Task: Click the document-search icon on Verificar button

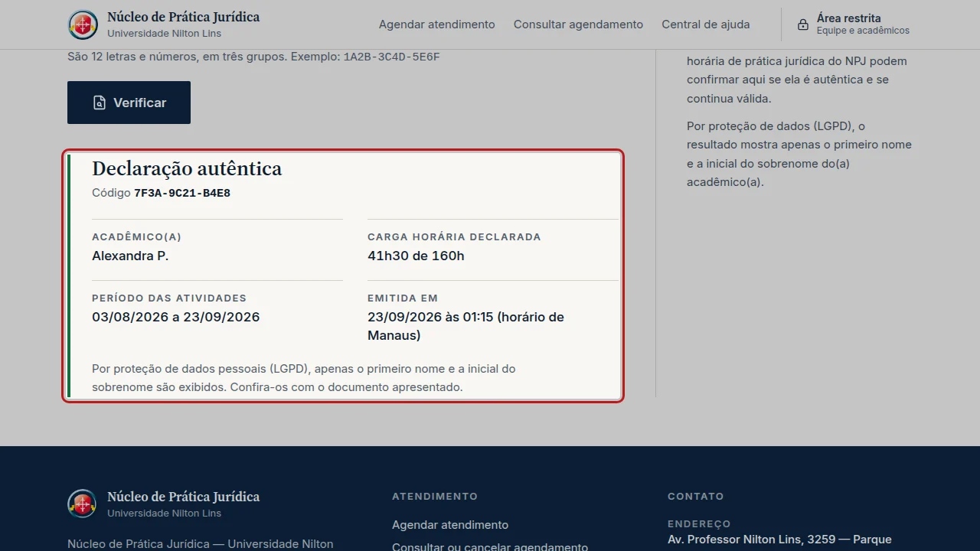Action: coord(100,103)
